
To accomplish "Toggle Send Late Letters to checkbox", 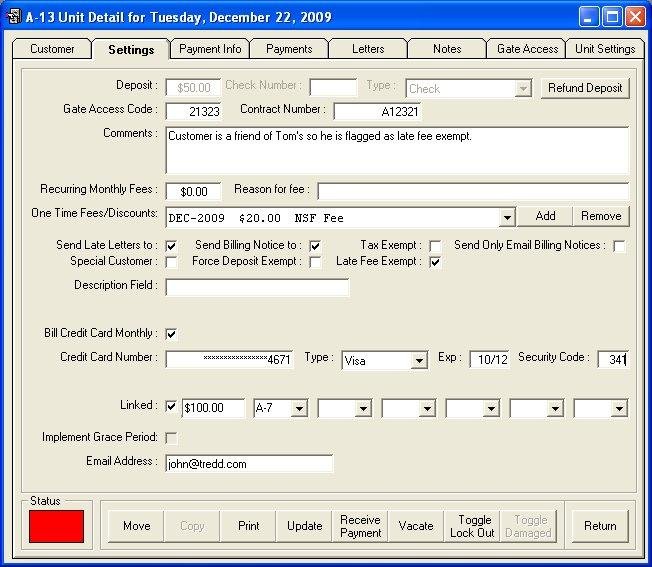I will tap(171, 246).
